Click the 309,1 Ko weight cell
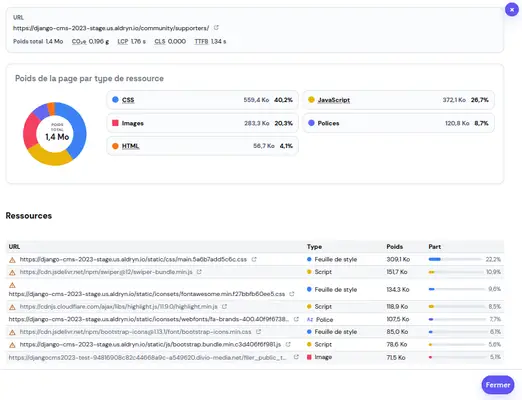 (398, 259)
